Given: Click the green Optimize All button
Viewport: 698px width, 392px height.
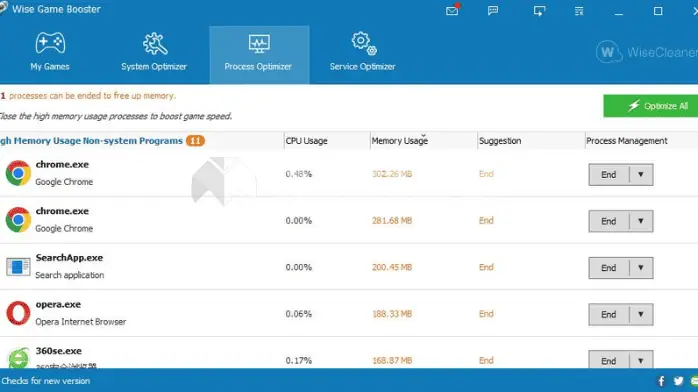Looking at the screenshot, I should click(x=651, y=106).
